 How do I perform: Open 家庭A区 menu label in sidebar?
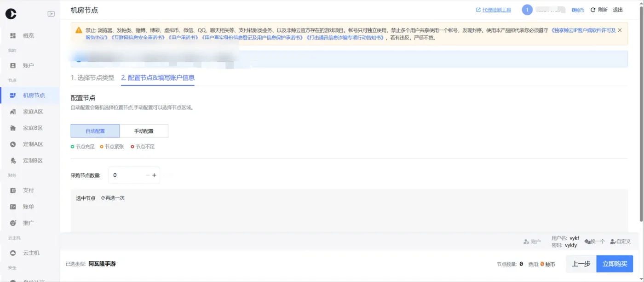coord(33,112)
